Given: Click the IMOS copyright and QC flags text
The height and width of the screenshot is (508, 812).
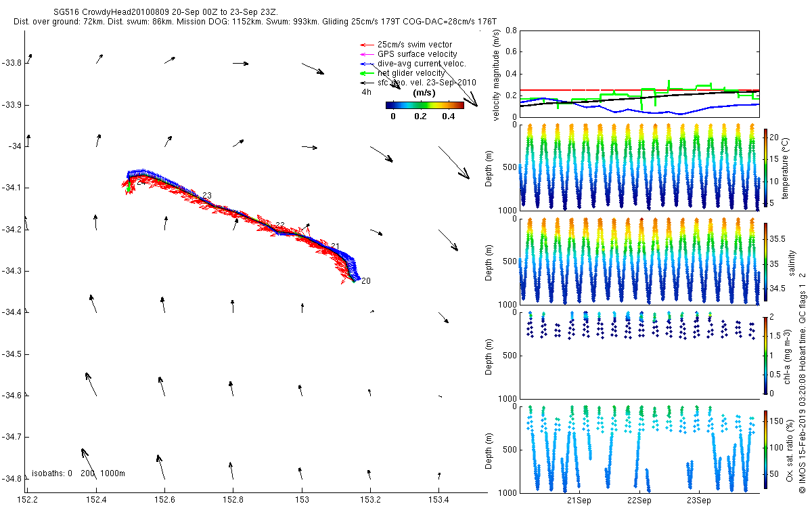Looking at the screenshot, I should (x=803, y=381).
